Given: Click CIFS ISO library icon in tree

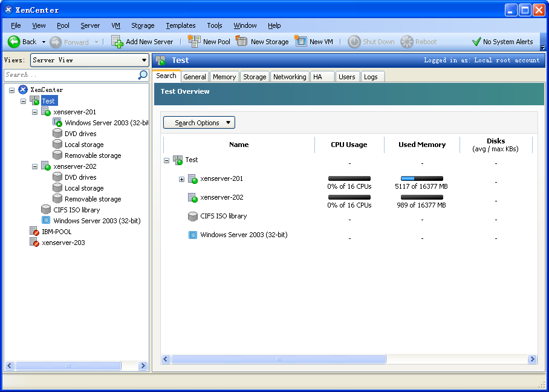Looking at the screenshot, I should (46, 209).
